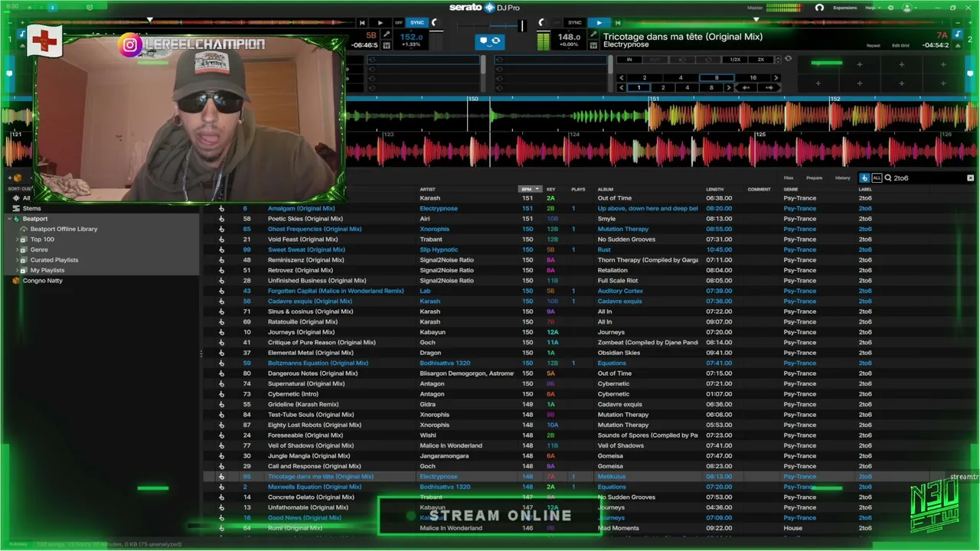This screenshot has width=980, height=551.
Task: Toggle right deck SYNC button
Action: tap(575, 23)
